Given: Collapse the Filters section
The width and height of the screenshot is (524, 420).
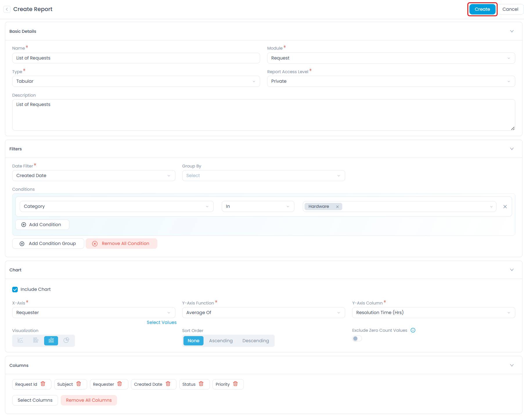Looking at the screenshot, I should coord(512,149).
